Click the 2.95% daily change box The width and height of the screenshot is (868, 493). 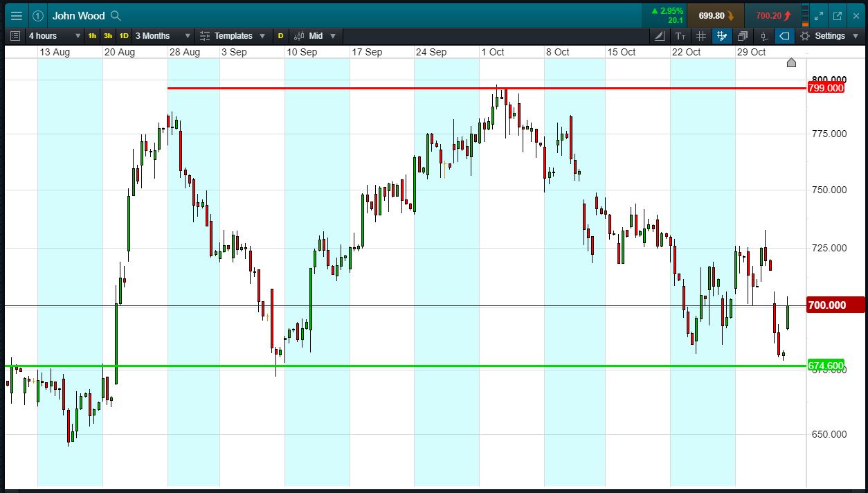[664, 15]
